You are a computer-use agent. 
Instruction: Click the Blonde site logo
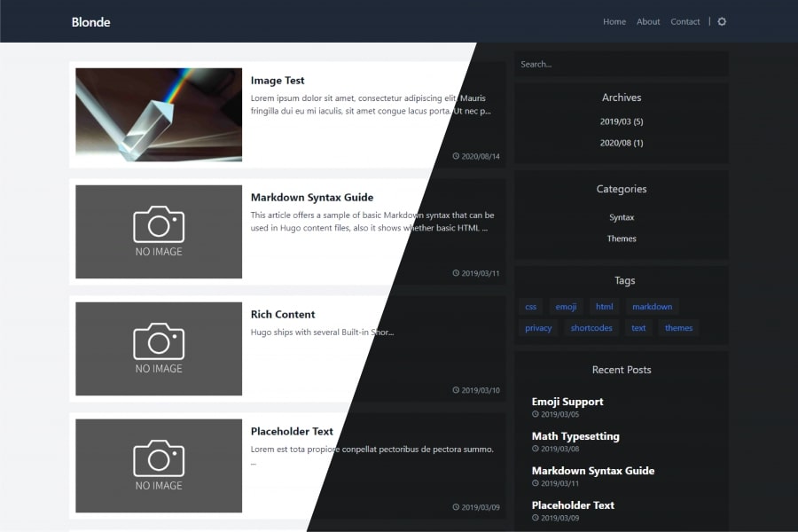pos(91,21)
